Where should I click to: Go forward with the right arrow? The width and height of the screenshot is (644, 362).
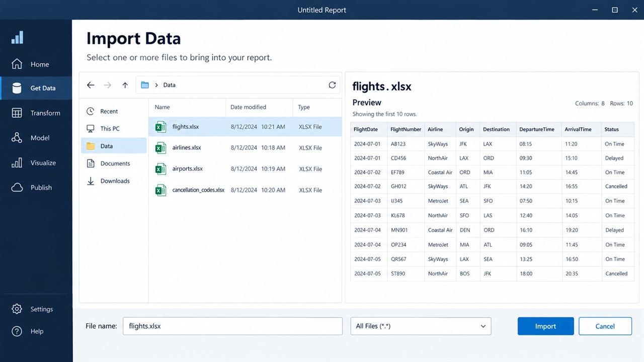[x=108, y=85]
